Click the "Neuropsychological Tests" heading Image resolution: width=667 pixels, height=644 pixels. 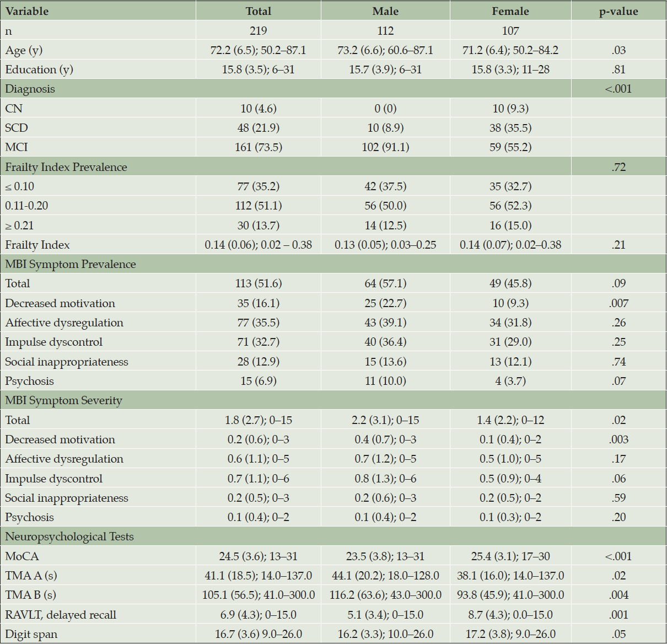[x=69, y=537]
